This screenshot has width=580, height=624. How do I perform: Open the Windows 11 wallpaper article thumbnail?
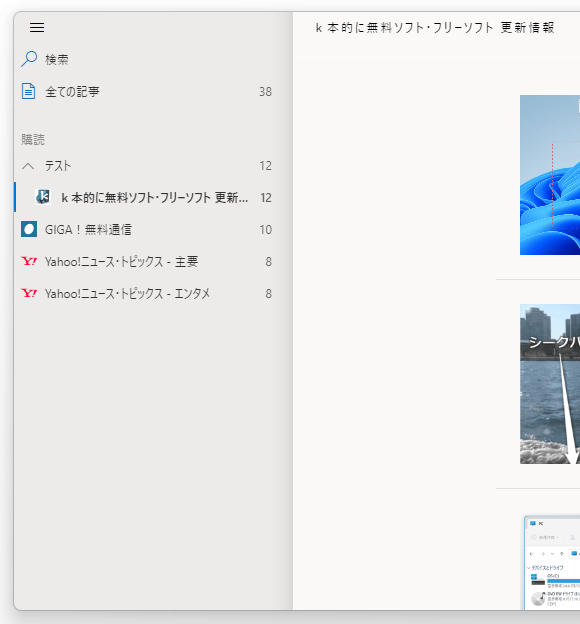click(550, 175)
